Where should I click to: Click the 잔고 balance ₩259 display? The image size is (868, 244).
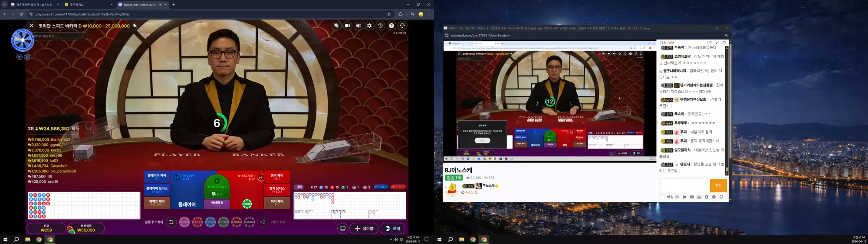[x=46, y=228]
